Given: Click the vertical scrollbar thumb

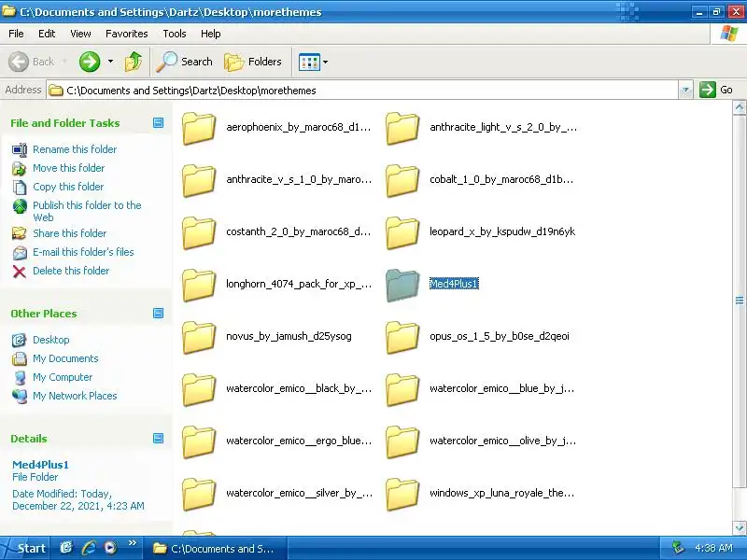Looking at the screenshot, I should click(x=739, y=301).
